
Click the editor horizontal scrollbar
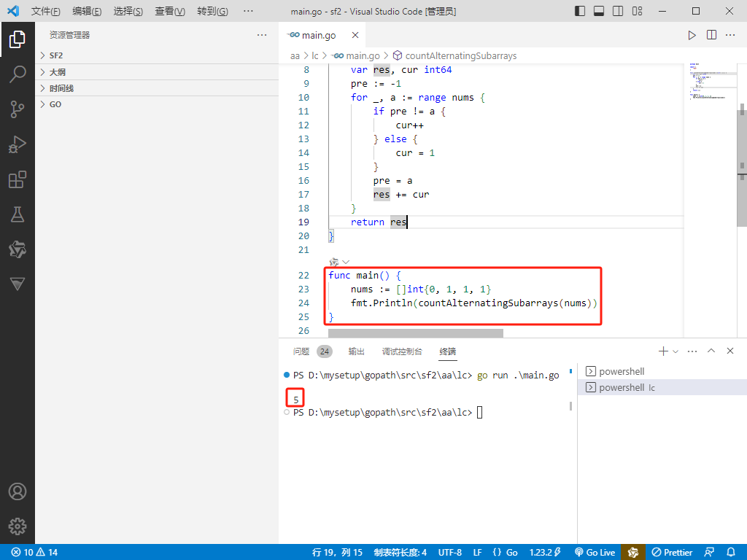click(x=415, y=333)
